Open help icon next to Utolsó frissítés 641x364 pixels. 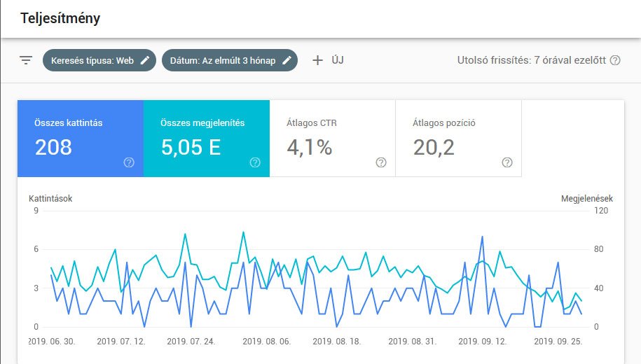coord(615,60)
